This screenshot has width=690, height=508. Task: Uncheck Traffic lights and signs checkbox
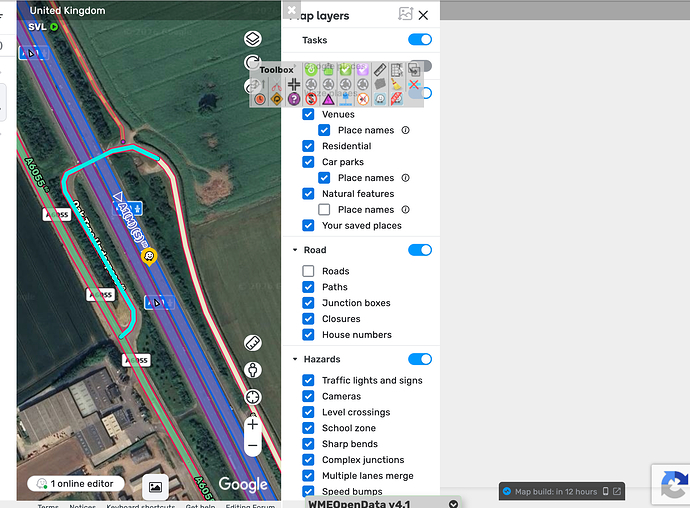click(x=308, y=380)
